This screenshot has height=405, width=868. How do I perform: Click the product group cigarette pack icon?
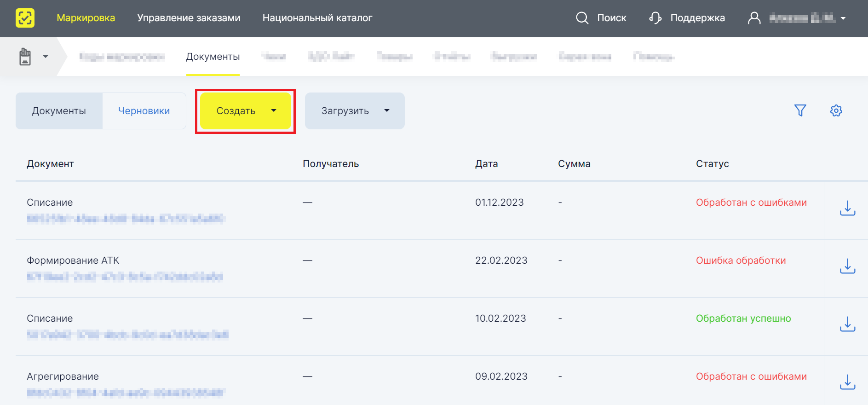(x=25, y=57)
